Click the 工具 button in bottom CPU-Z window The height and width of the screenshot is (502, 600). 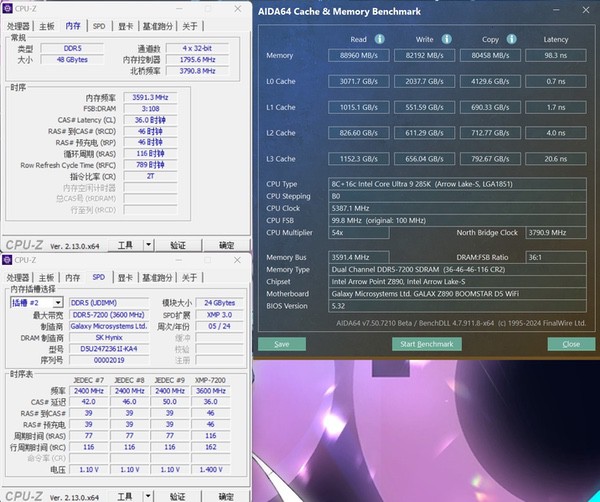125,496
